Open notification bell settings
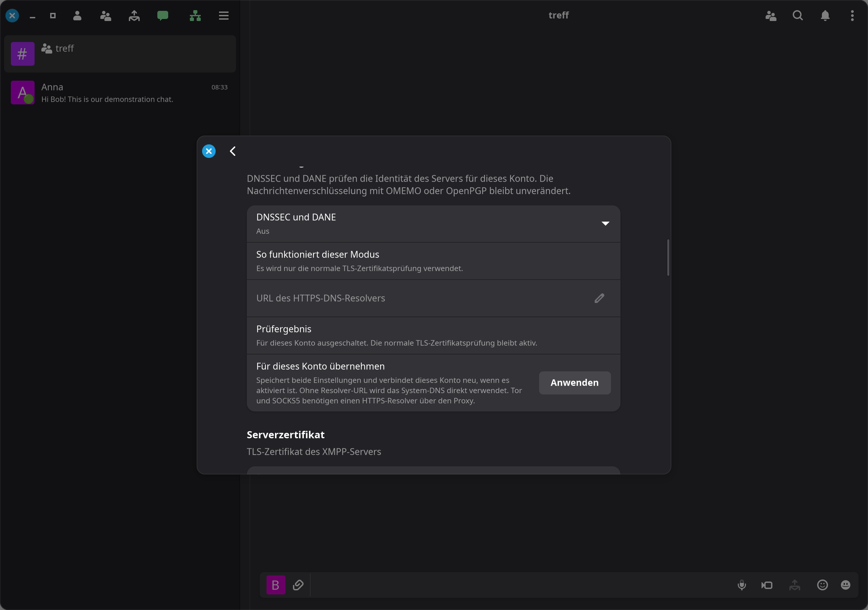Image resolution: width=868 pixels, height=610 pixels. [x=825, y=16]
